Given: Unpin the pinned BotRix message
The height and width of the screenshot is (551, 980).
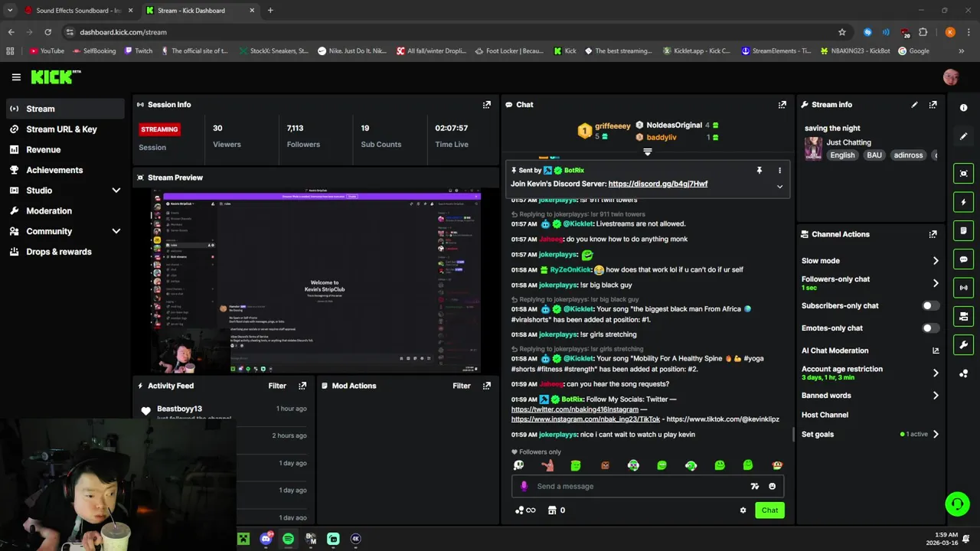Looking at the screenshot, I should click(759, 171).
